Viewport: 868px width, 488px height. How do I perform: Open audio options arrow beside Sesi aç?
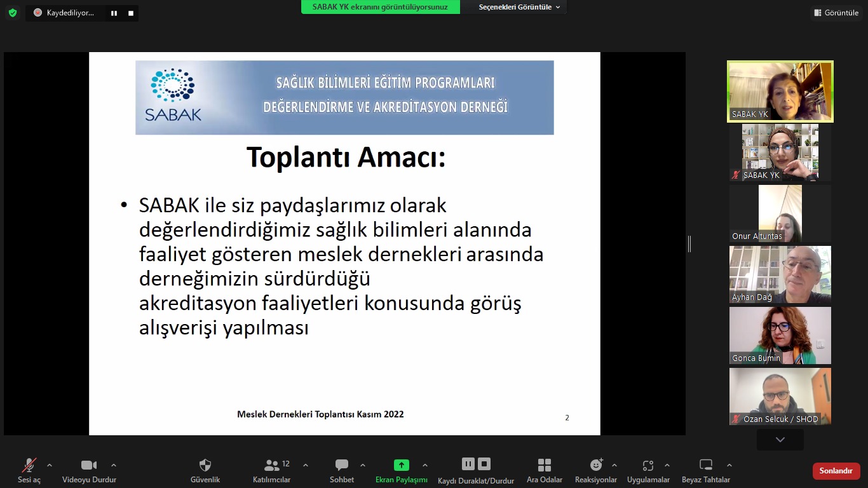tap(50, 465)
